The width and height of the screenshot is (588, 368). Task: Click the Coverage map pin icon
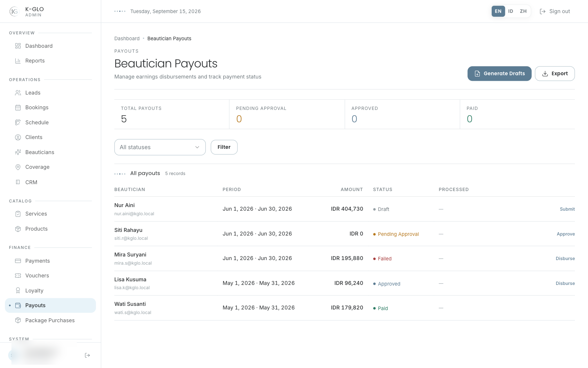[18, 167]
